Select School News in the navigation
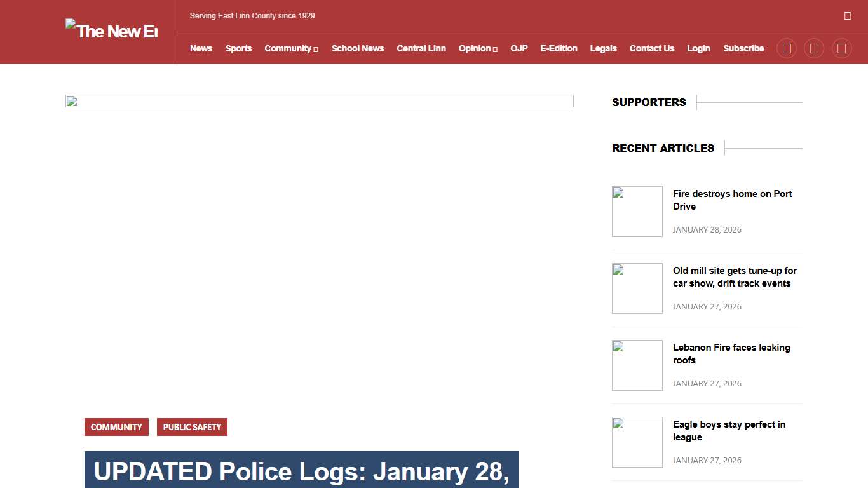 [x=358, y=48]
